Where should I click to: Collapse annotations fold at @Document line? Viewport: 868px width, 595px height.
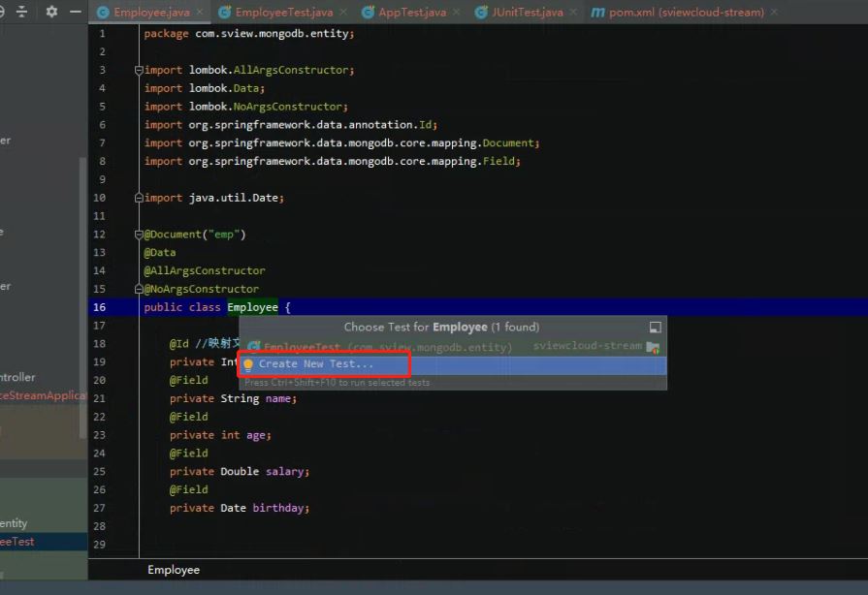click(x=139, y=235)
